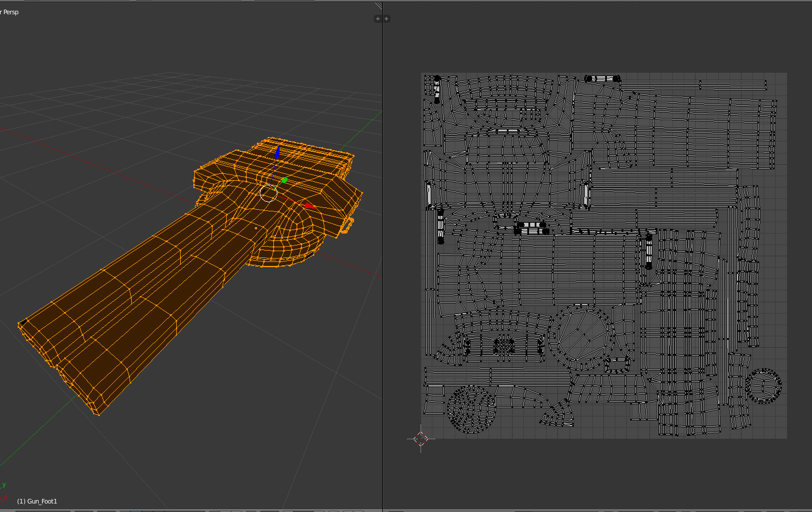Click the vertical divider between viewport and UV editor
The width and height of the screenshot is (812, 512).
(383, 256)
